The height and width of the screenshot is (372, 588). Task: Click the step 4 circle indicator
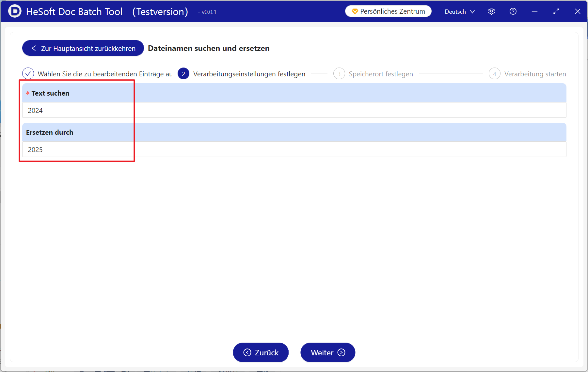494,74
